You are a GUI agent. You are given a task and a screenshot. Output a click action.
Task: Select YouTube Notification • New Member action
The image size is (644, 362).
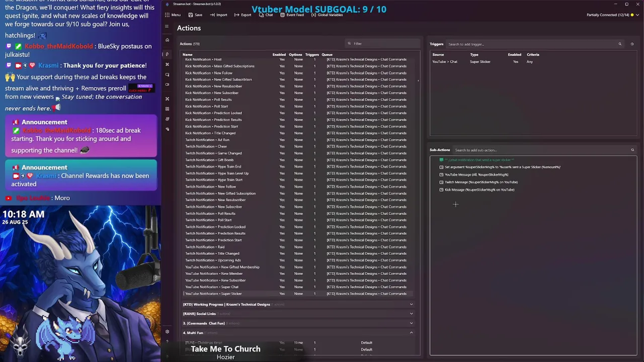(298, 274)
